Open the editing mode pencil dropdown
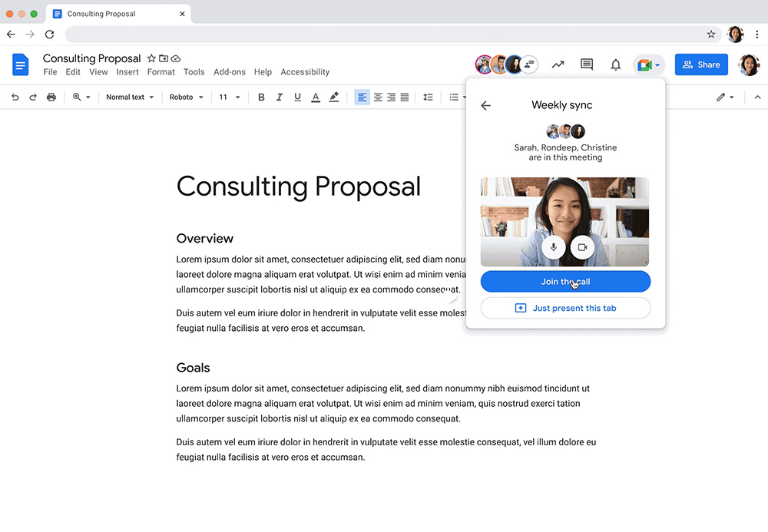 [725, 97]
